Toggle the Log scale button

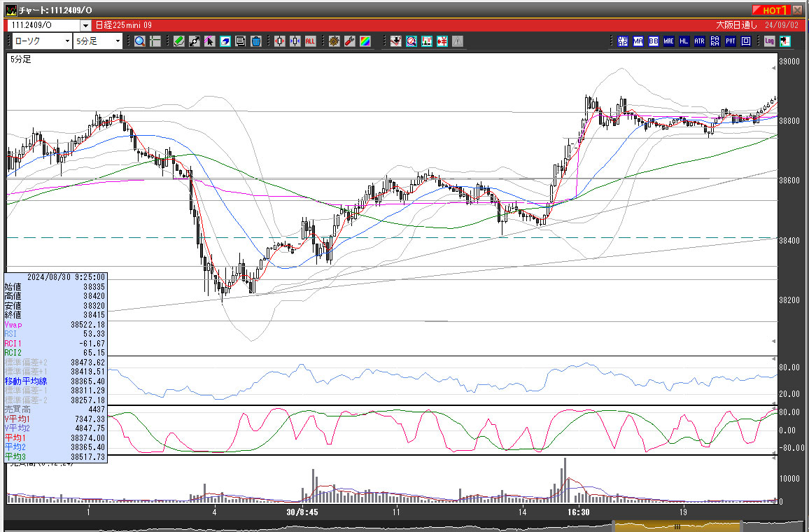(769, 41)
